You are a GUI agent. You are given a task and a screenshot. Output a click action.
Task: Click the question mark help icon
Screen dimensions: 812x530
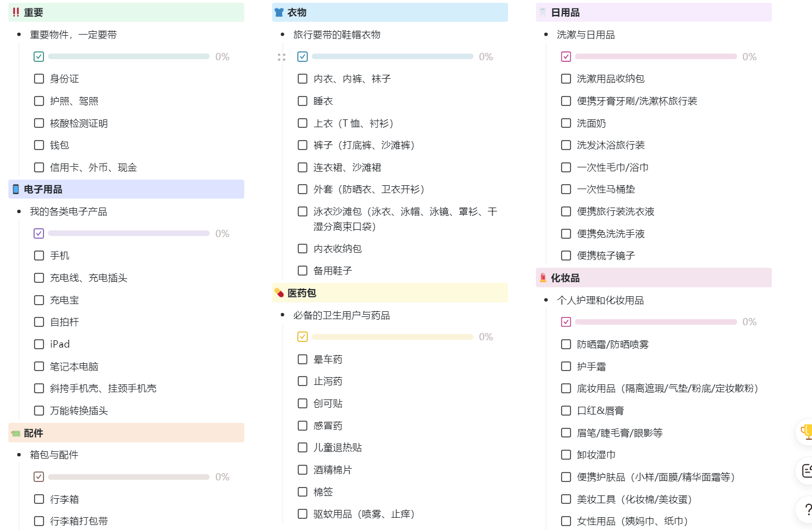807,508
